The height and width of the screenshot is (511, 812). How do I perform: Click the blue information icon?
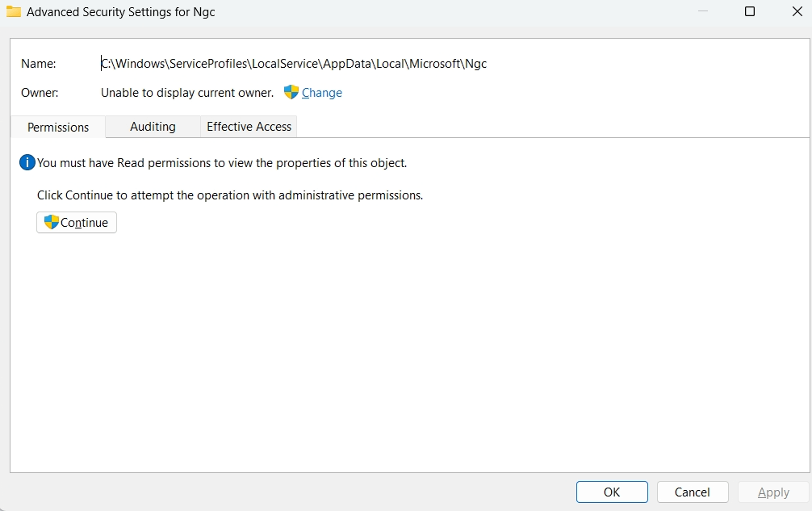click(27, 162)
